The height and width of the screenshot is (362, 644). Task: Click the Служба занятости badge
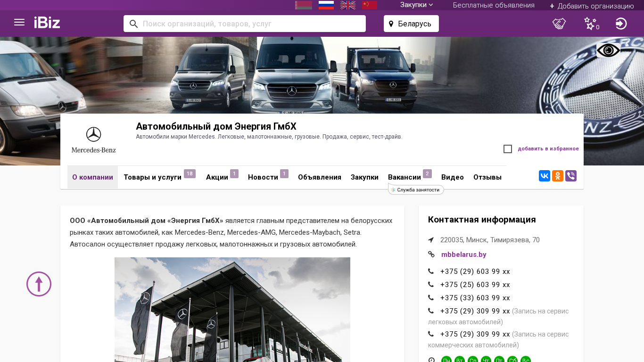tap(416, 190)
